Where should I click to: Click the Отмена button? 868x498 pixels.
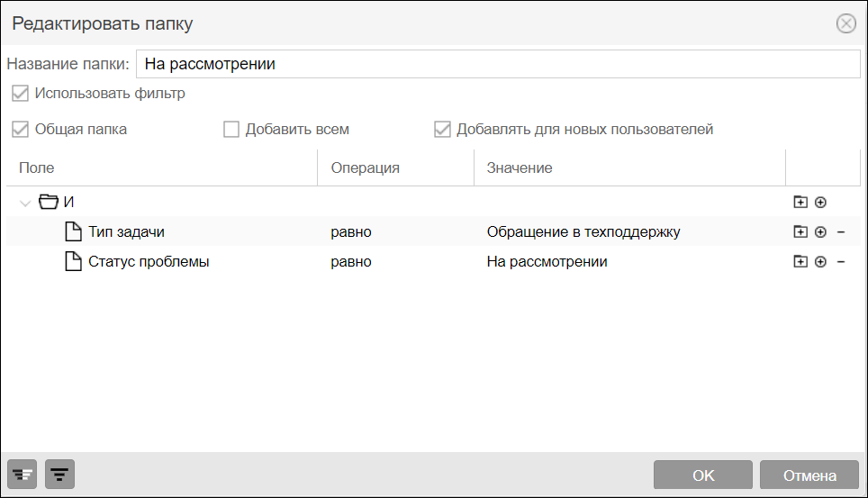809,475
